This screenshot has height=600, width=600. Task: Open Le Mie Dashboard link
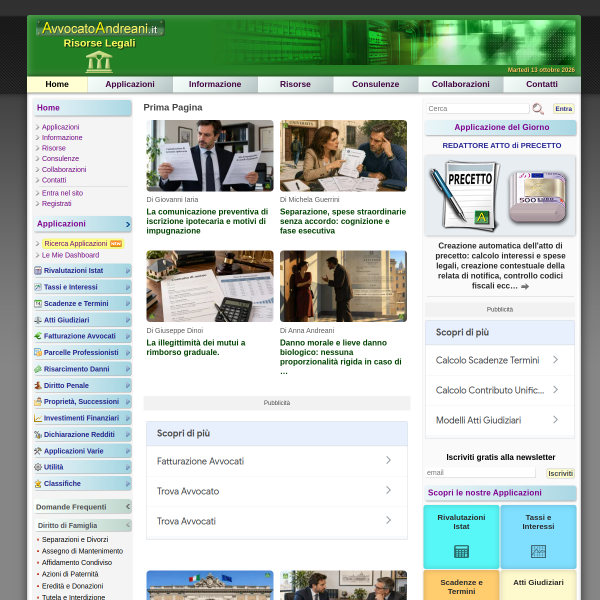[70, 255]
